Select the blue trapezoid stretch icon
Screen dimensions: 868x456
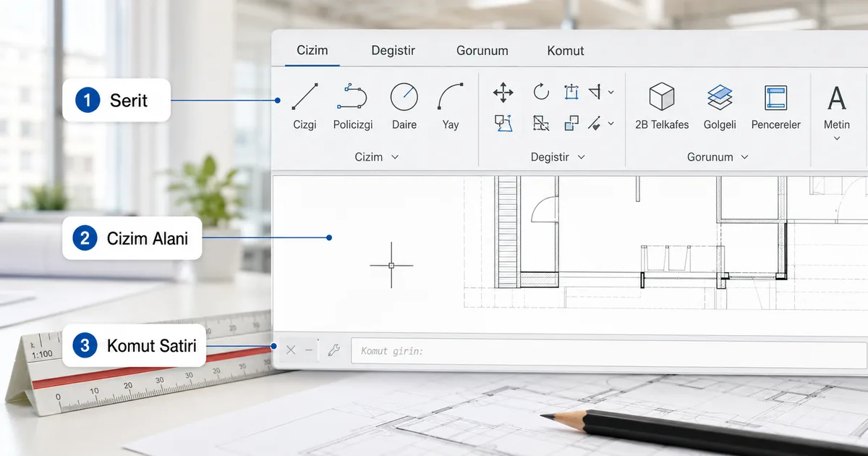(x=503, y=123)
